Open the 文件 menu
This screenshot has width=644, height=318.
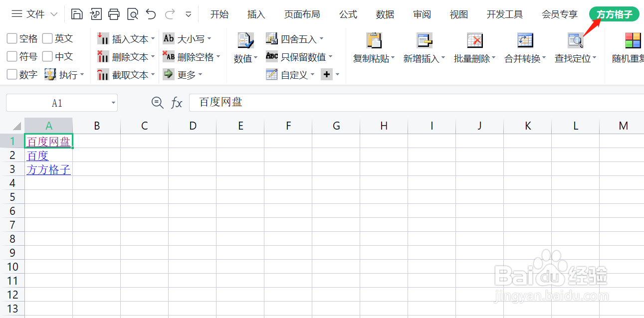tap(34, 14)
